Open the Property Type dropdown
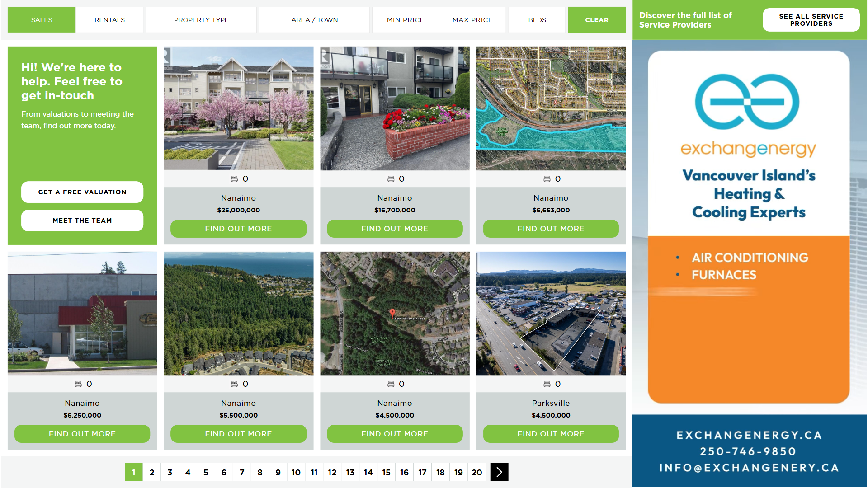 point(201,20)
